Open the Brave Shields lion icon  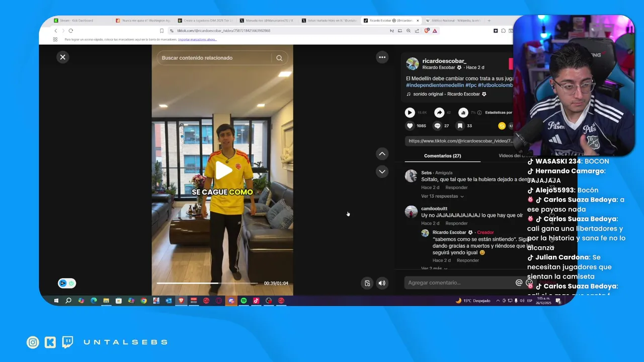(x=427, y=31)
